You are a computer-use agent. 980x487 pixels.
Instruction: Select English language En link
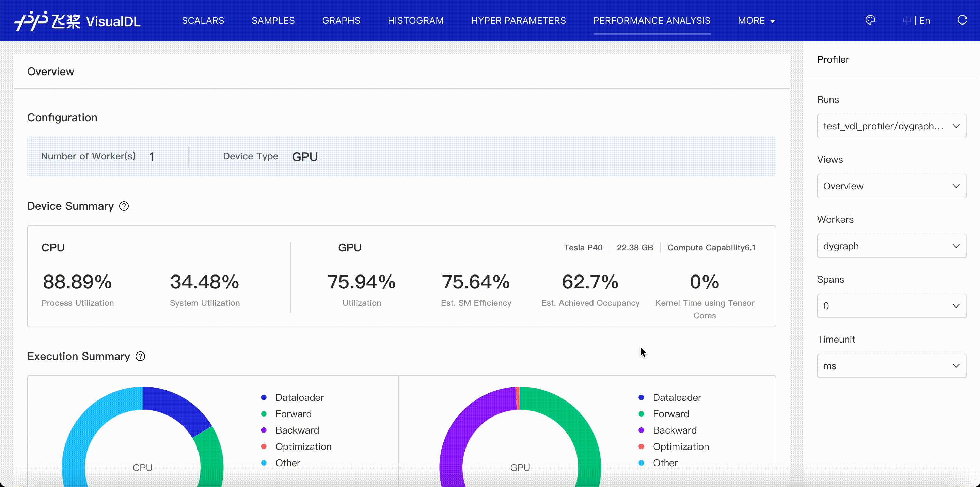pos(924,20)
